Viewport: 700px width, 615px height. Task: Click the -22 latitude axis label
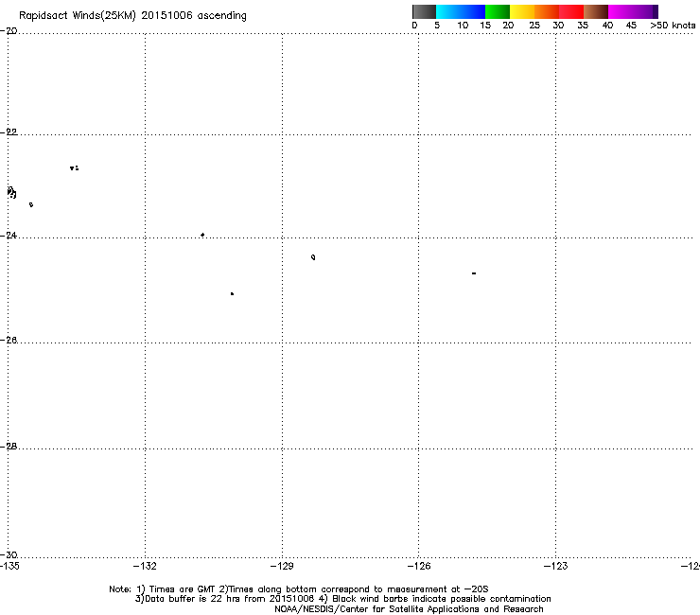coord(9,132)
